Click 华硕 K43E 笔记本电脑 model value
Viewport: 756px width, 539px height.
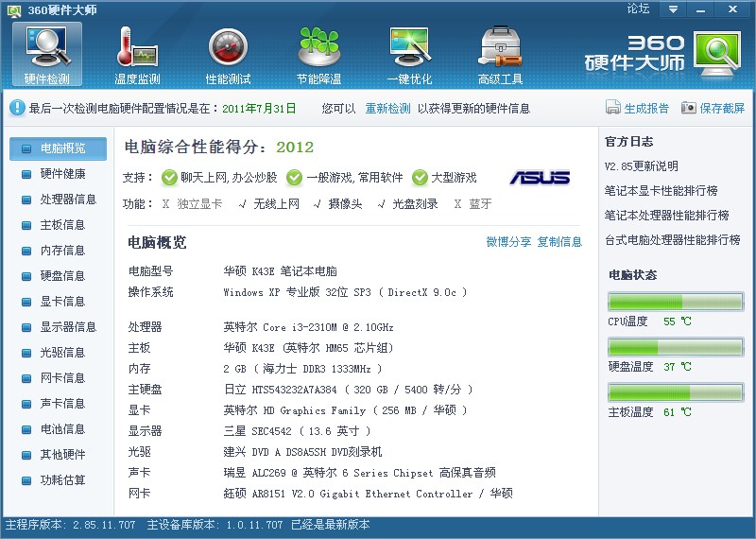[x=280, y=271]
